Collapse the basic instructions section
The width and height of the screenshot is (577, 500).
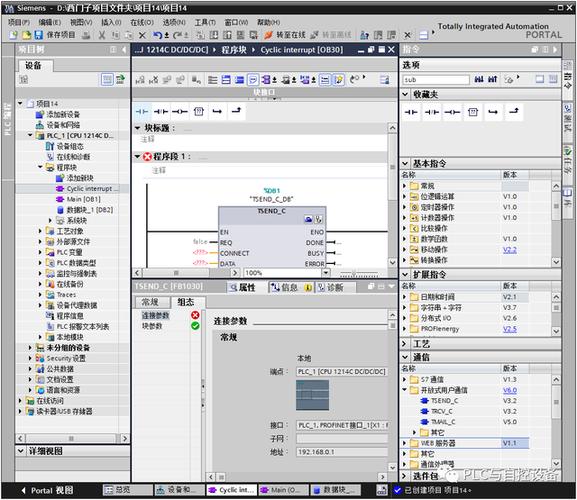405,163
